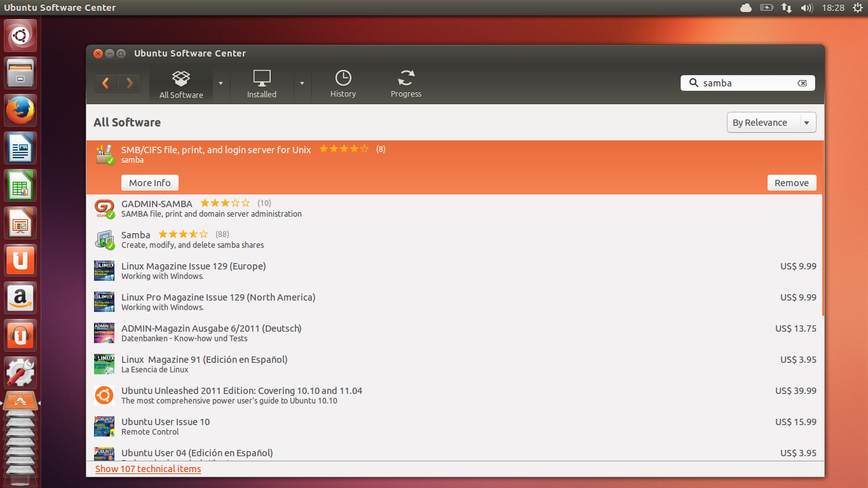Viewport: 868px width, 488px height.
Task: Open the network indicator menu
Action: pyautogui.click(x=787, y=8)
